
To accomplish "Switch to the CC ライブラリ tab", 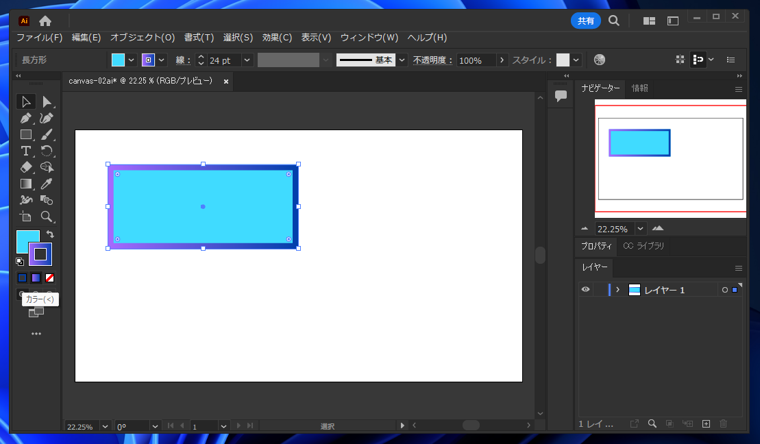I will click(643, 246).
